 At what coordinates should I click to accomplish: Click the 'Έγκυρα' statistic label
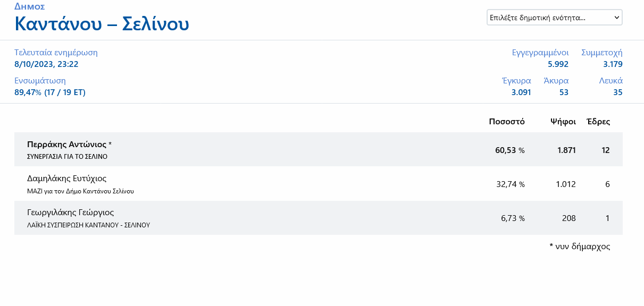(516, 81)
